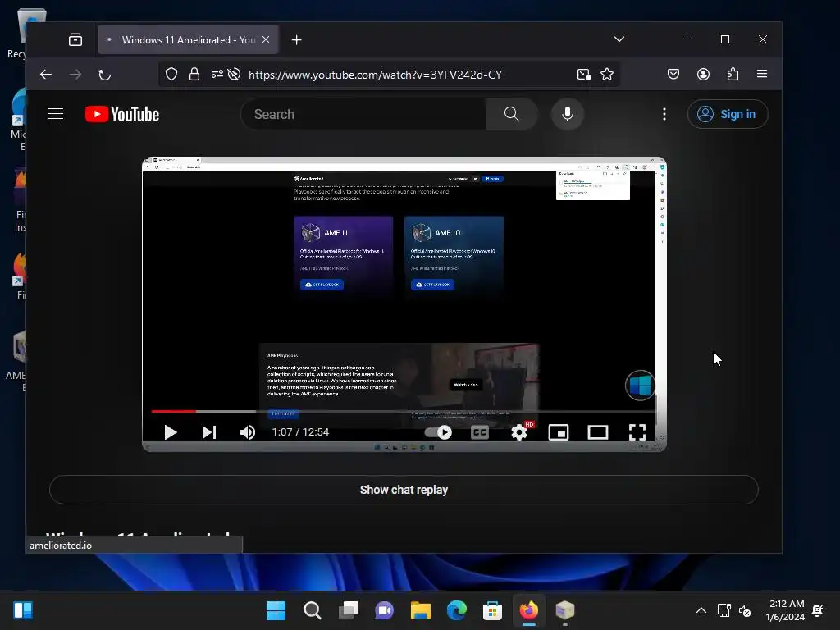Open Microsoft Store from the taskbar

point(492,610)
